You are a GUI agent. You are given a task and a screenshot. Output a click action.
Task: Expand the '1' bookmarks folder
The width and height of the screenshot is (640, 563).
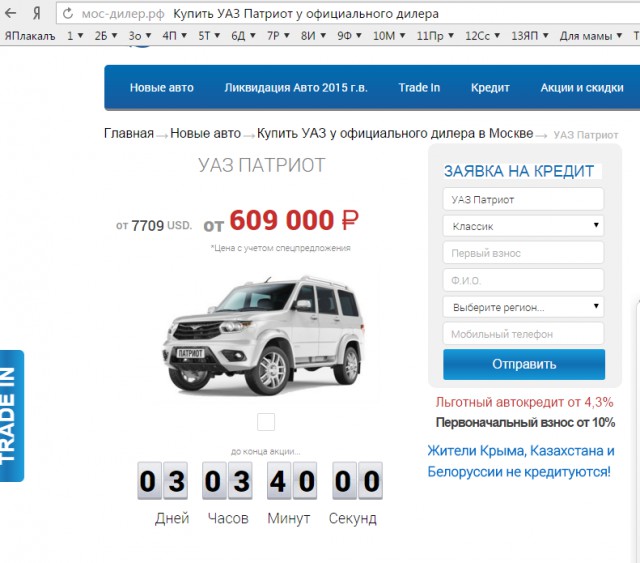pos(75,36)
